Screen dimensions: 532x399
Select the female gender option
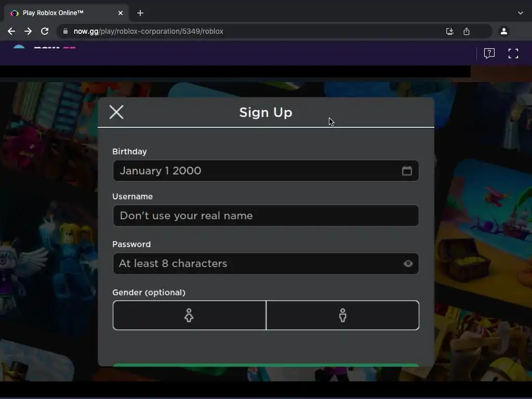[189, 315]
